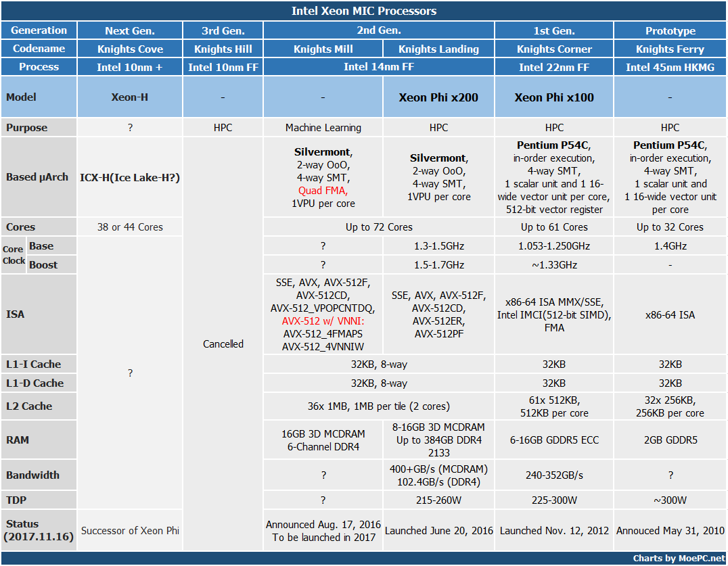Click the '32KB, 8-way' L1-I Cache cell

point(379,364)
